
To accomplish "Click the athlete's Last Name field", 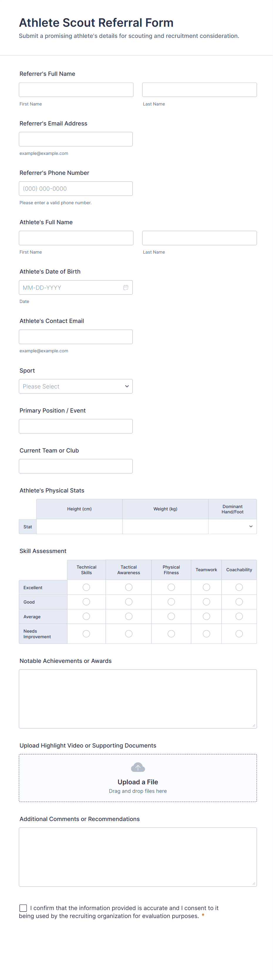I will [199, 238].
